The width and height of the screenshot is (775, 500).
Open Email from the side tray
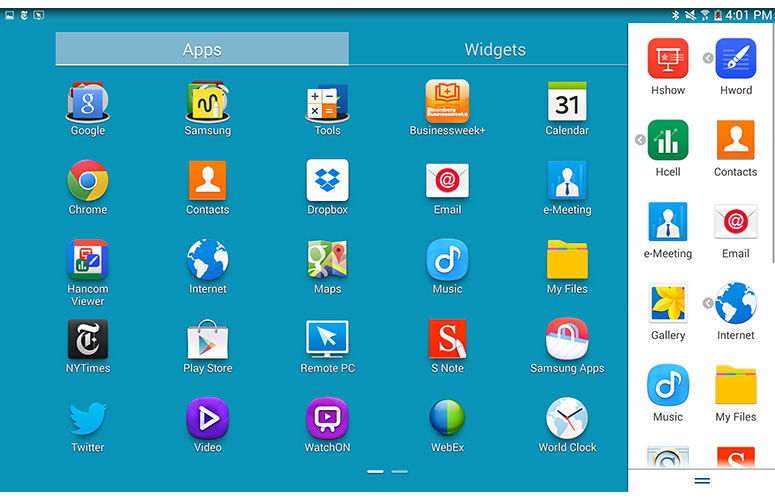click(735, 222)
